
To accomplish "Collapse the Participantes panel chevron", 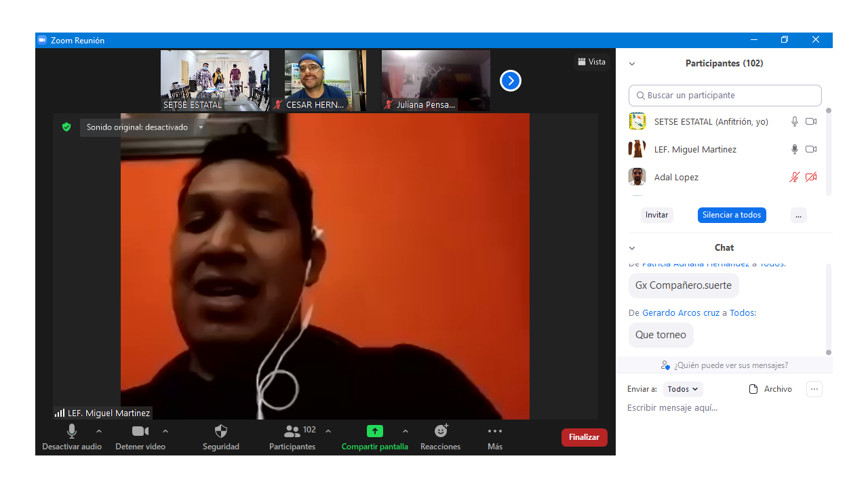I will tap(632, 64).
